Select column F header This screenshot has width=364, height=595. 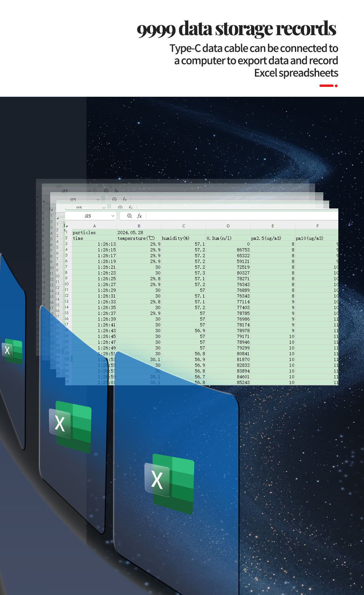coord(317,226)
